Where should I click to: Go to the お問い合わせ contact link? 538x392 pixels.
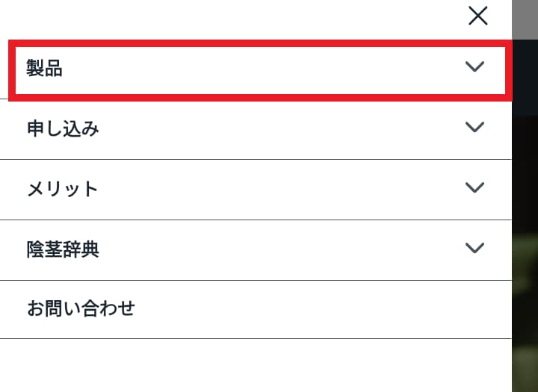tap(81, 308)
